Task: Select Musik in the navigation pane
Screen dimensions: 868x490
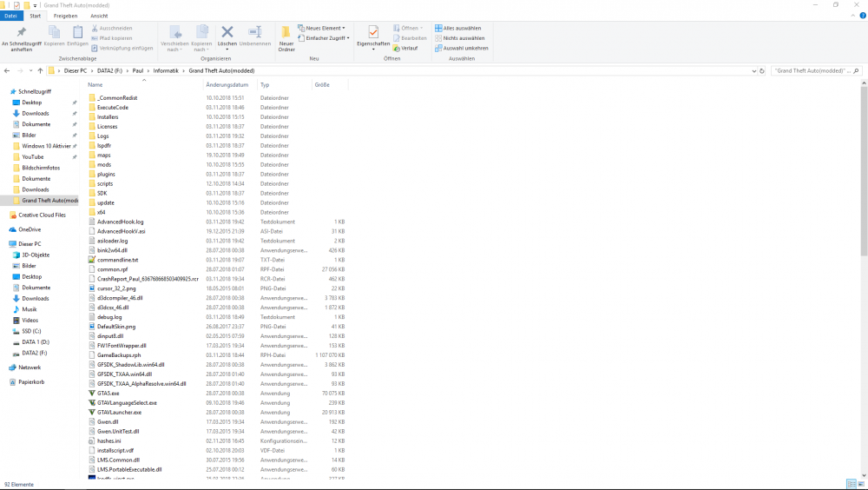Action: pos(29,309)
